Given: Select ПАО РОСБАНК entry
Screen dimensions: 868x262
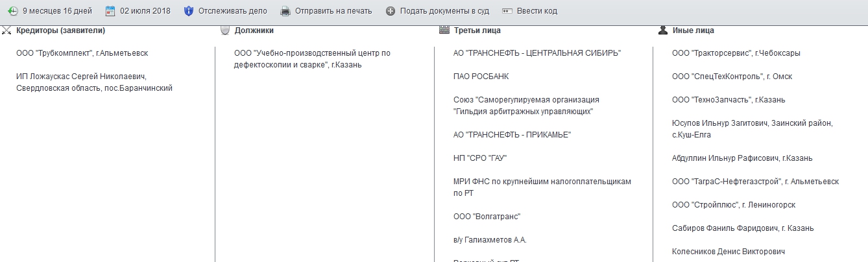Looking at the screenshot, I should click(481, 77).
